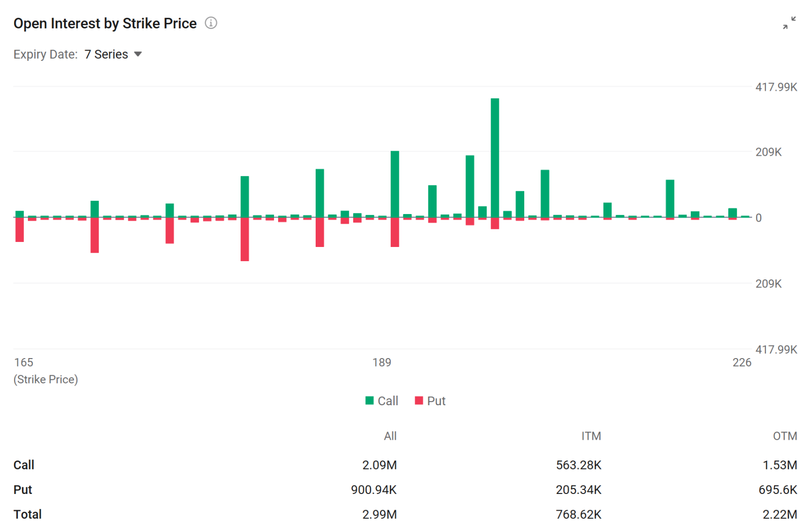Click the green call bar at strike 165
Viewport: 812px width, 531px height.
[x=20, y=214]
